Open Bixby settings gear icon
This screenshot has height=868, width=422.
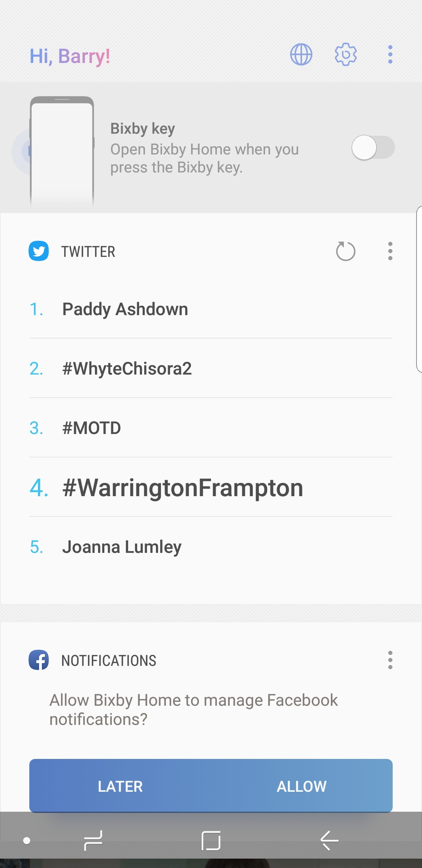tap(346, 55)
